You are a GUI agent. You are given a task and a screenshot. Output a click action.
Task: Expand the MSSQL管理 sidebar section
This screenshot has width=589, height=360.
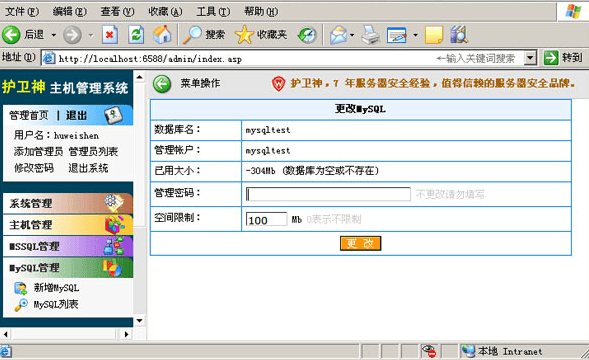68,246
